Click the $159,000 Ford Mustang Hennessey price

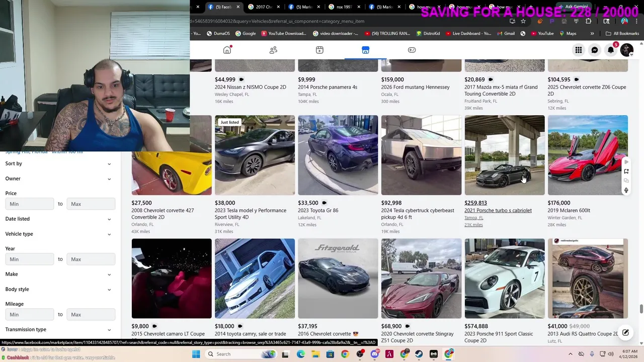coord(392,79)
